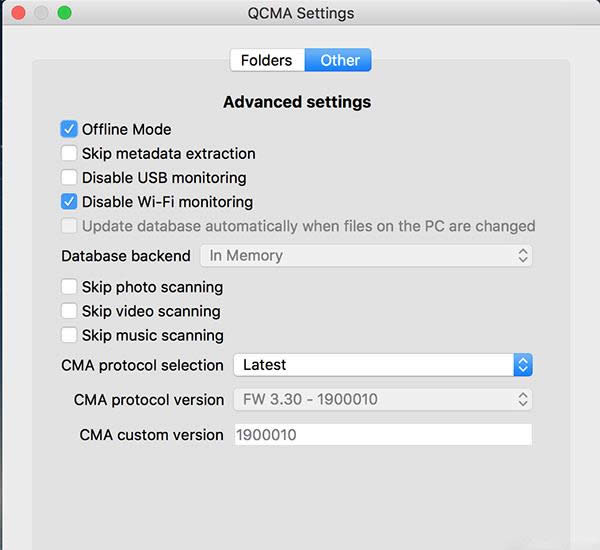Uncheck the Offline Mode checkbox
Screen dimensions: 600x550
[x=69, y=129]
